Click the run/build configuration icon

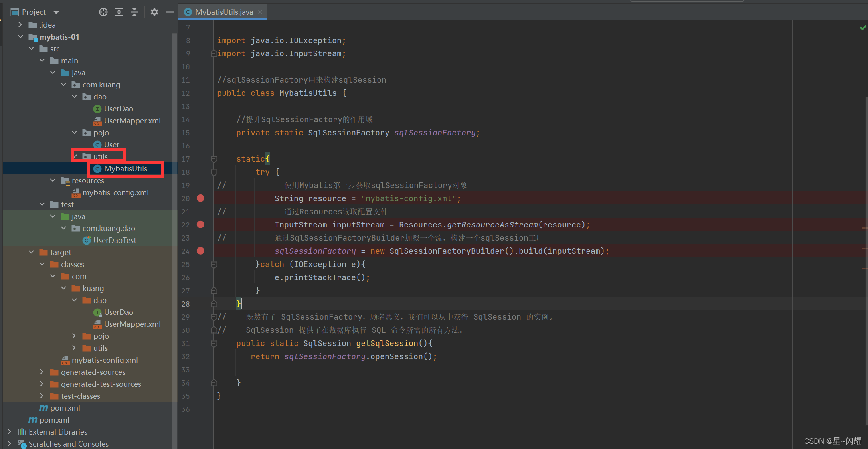coord(154,12)
